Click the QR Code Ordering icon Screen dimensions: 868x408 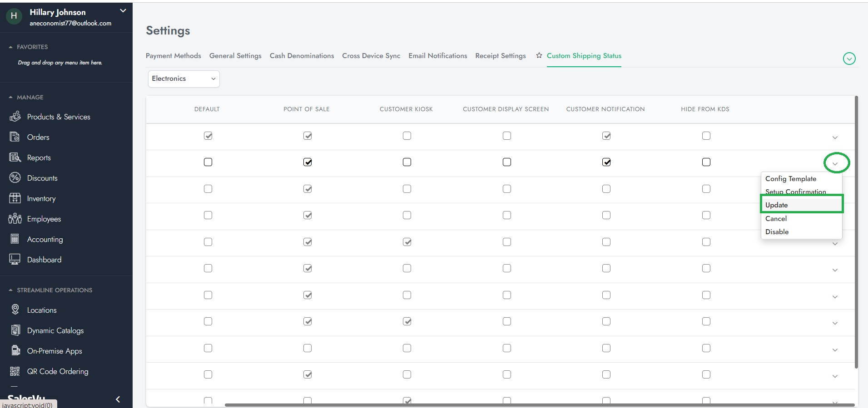(15, 371)
